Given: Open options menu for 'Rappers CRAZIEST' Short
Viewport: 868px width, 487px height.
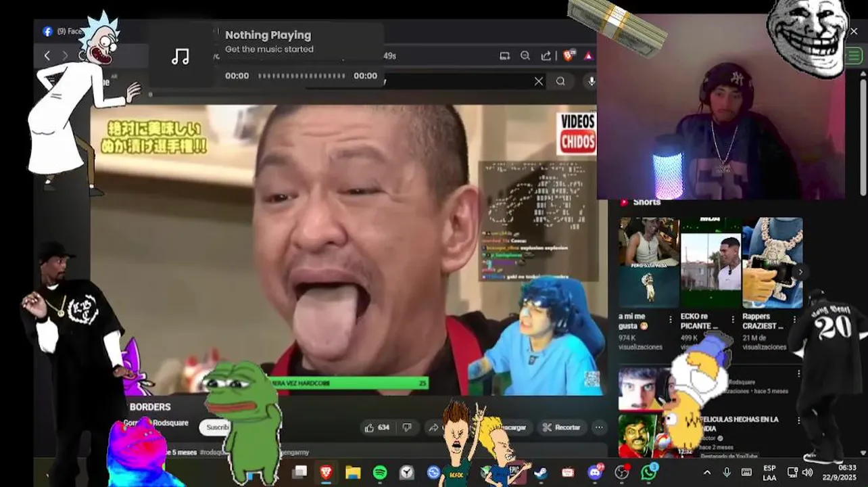Looking at the screenshot, I should pyautogui.click(x=794, y=319).
